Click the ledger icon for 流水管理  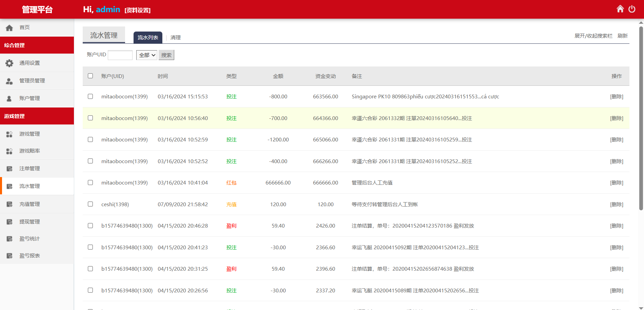click(x=9, y=186)
